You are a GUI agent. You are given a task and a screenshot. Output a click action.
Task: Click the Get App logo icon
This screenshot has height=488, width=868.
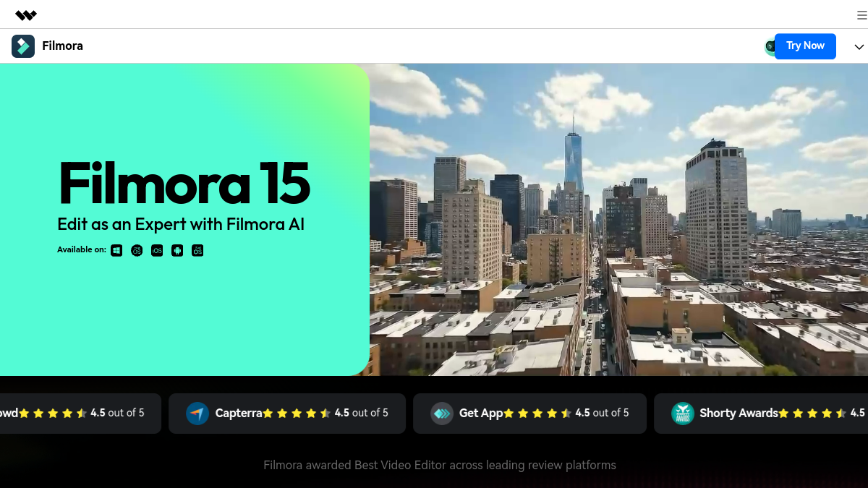[x=442, y=414]
